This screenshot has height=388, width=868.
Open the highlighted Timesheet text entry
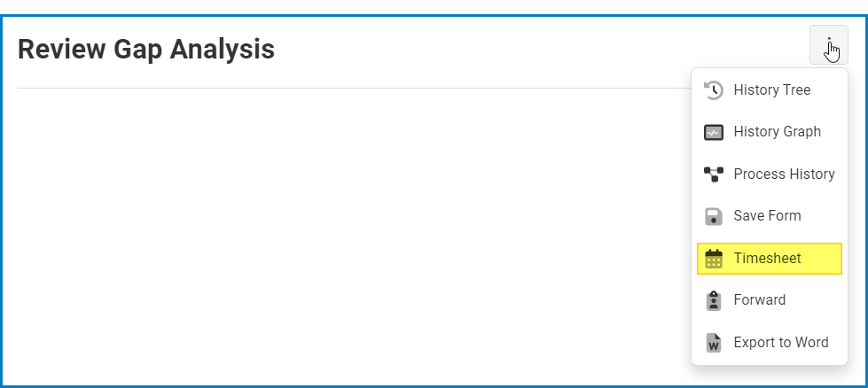[767, 259]
